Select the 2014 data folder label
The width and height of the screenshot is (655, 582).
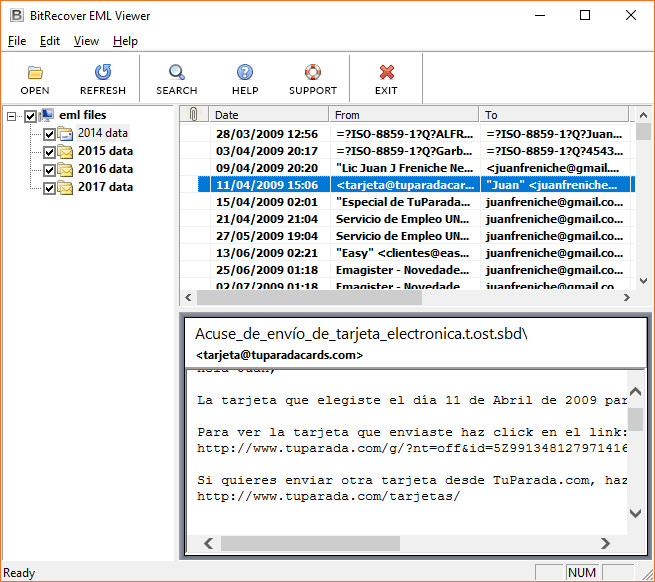pos(103,133)
